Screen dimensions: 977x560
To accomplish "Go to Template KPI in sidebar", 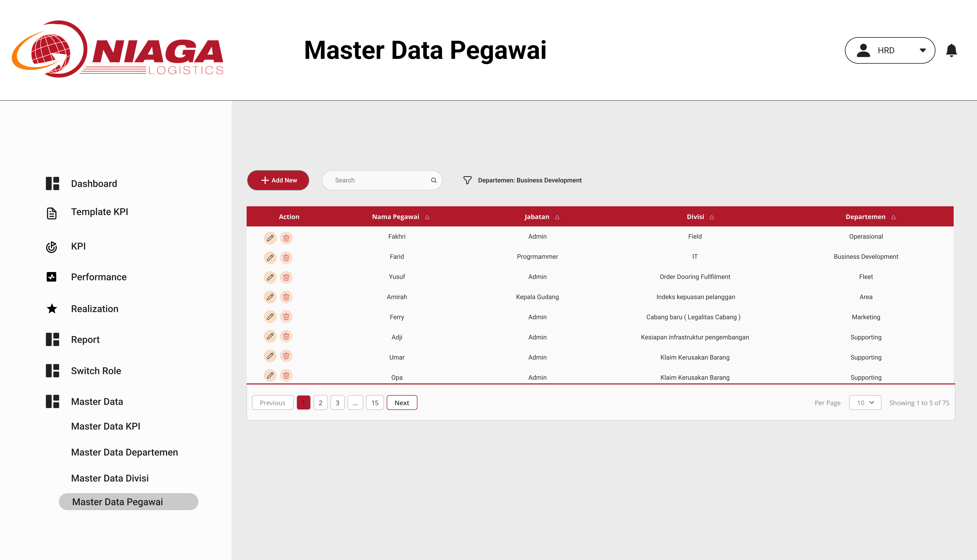I will [99, 212].
